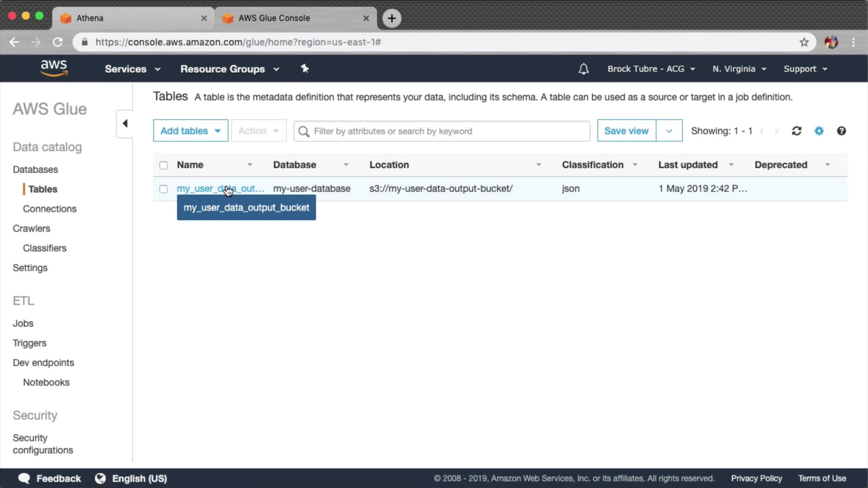Click the help question mark icon
The width and height of the screenshot is (868, 488).
click(x=841, y=131)
